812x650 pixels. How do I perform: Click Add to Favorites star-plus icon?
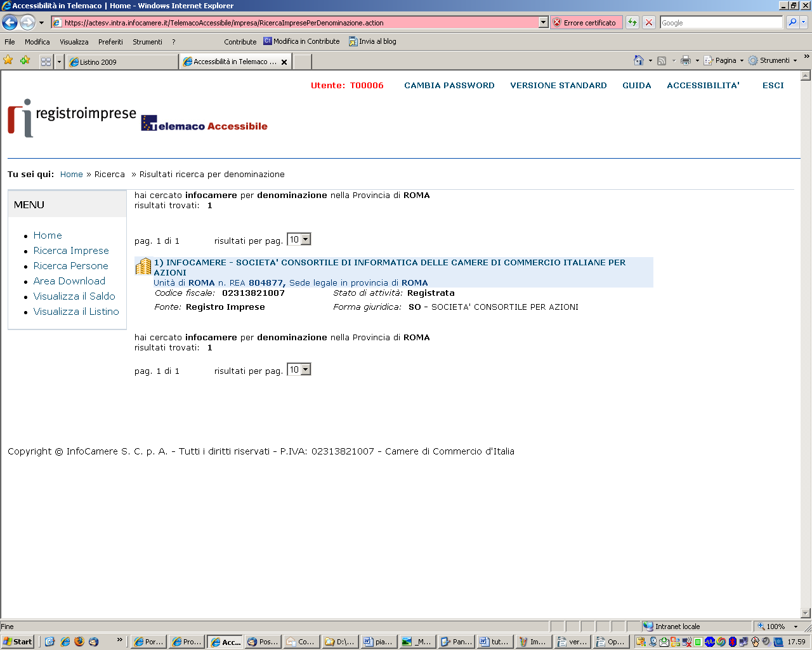(x=25, y=60)
